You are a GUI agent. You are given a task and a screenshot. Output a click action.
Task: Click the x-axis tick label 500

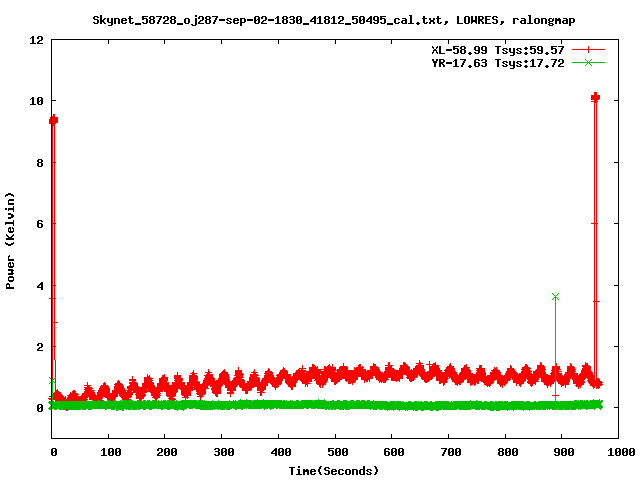click(338, 452)
